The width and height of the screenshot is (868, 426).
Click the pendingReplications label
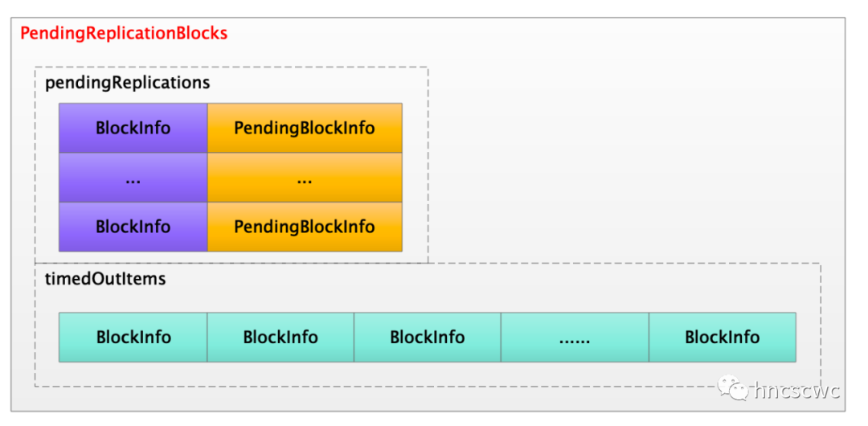click(x=128, y=83)
